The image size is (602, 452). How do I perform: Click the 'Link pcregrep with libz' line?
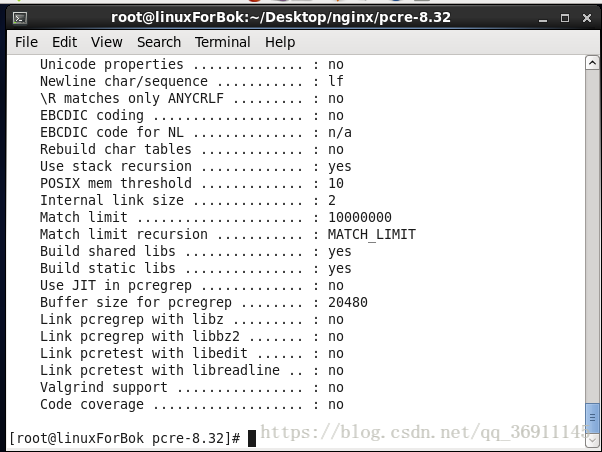192,319
